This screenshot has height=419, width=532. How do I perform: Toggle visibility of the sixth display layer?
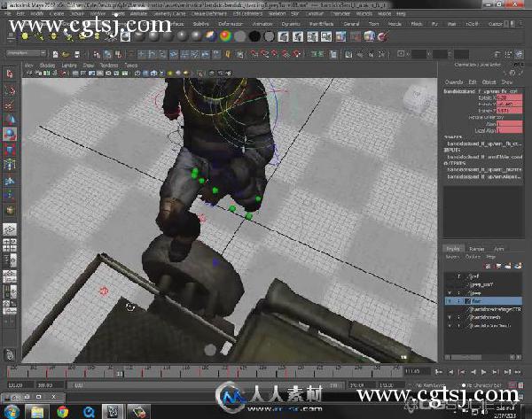450,317
